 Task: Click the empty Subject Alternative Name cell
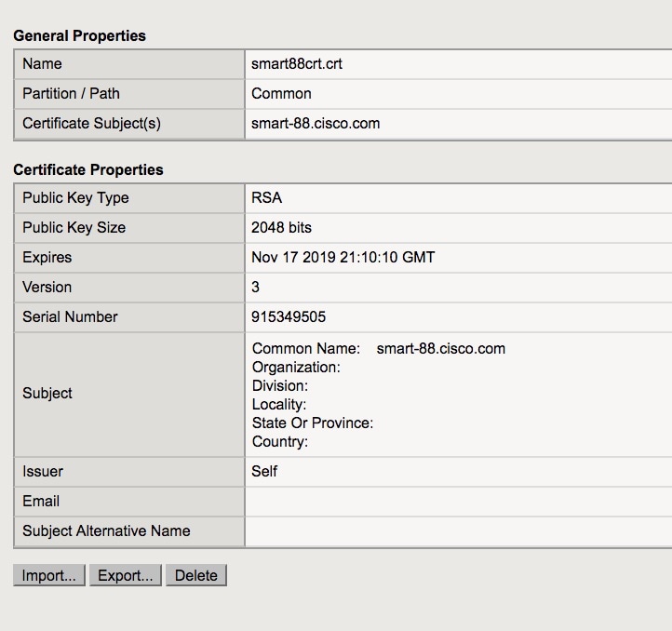coord(456,531)
